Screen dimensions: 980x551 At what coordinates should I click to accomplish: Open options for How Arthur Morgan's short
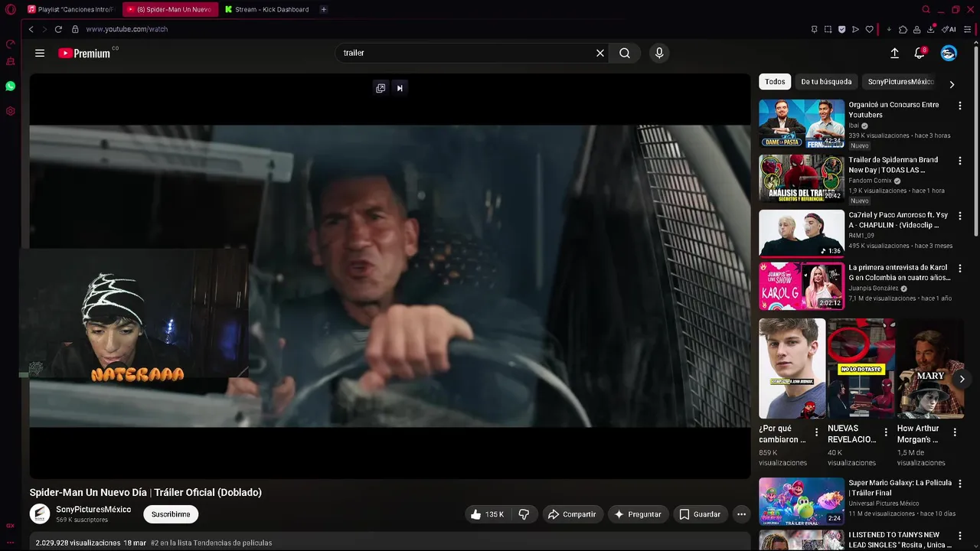point(955,432)
